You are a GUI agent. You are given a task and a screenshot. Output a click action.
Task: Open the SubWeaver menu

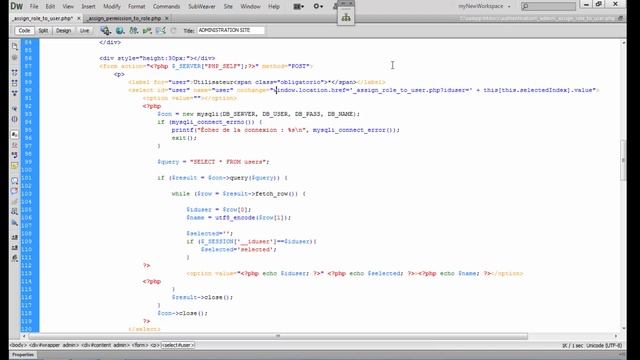202,7
